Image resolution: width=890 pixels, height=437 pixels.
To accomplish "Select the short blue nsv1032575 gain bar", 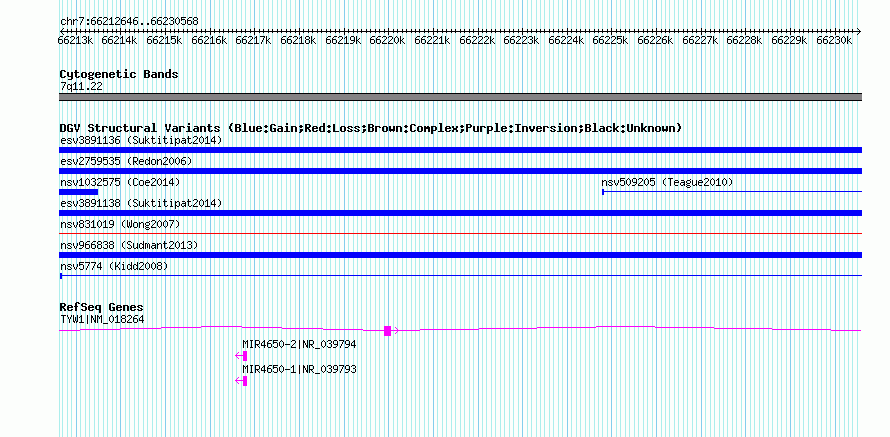I will coord(78,192).
